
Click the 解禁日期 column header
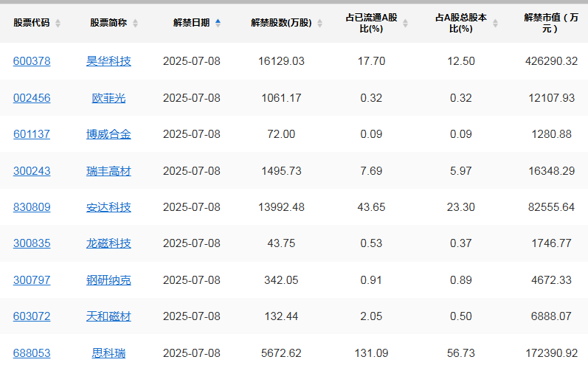tap(191, 23)
